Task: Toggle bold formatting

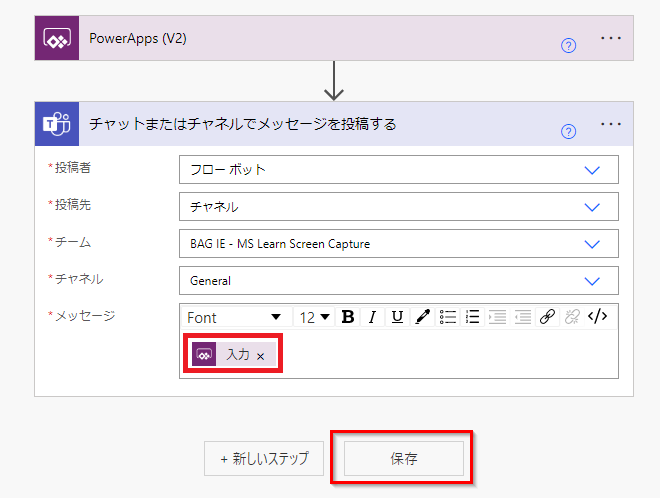Action: pos(348,317)
